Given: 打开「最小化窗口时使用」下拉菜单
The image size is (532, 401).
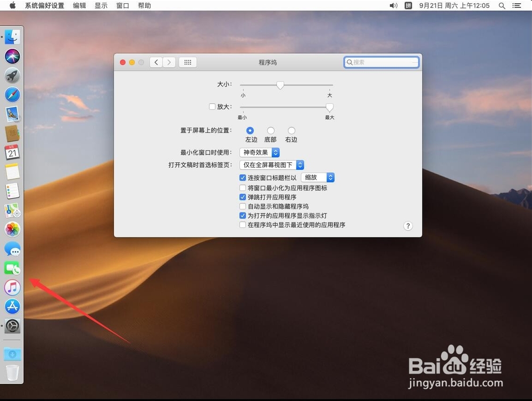Looking at the screenshot, I should click(260, 152).
